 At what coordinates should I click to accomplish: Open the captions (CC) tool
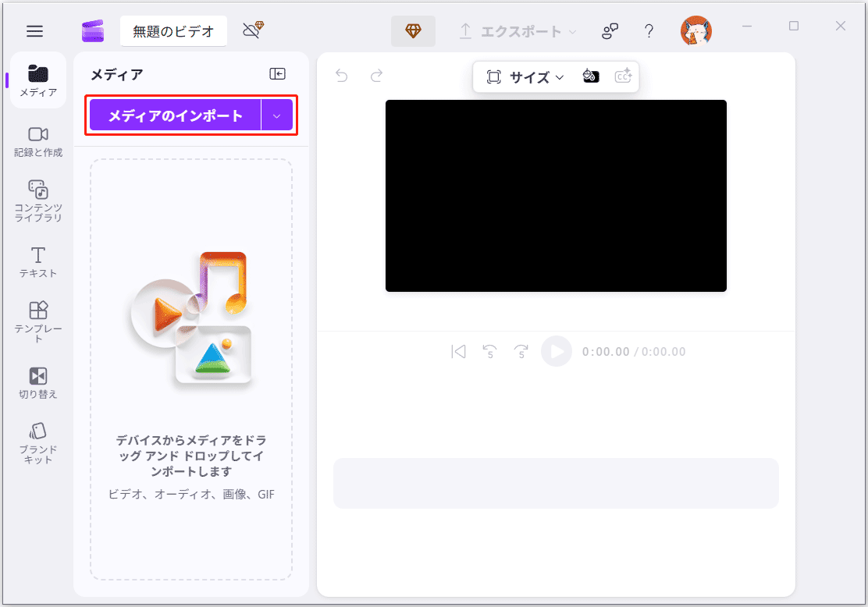624,76
